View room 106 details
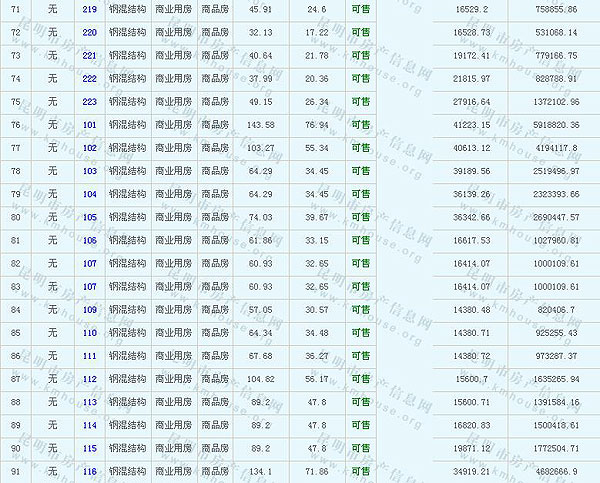600x483 pixels. [90, 240]
